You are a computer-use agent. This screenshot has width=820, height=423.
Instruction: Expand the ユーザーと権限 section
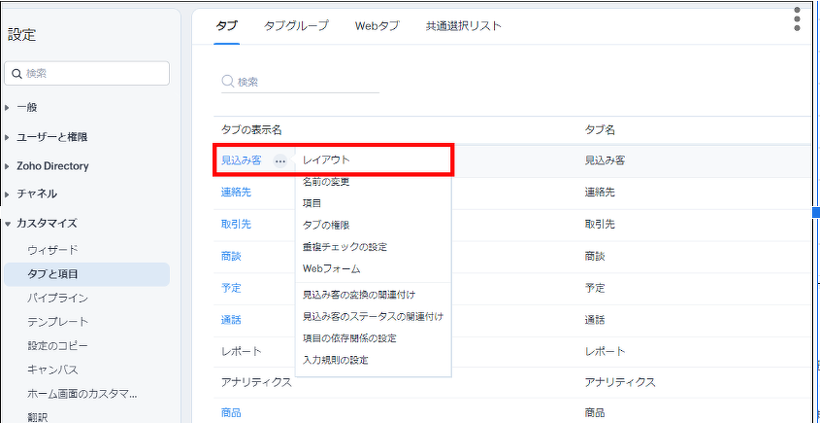[x=52, y=137]
